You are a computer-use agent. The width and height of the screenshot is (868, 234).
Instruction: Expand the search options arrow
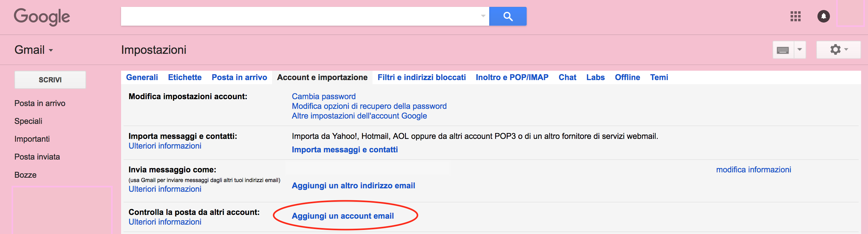pos(483,16)
